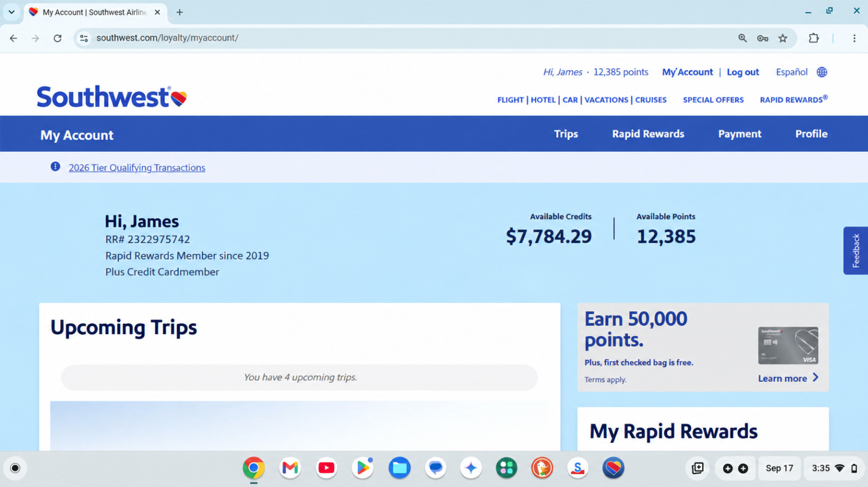Open the FLIGHT | HOTEL | CAR booking menu
The image size is (868, 487).
[x=582, y=100]
